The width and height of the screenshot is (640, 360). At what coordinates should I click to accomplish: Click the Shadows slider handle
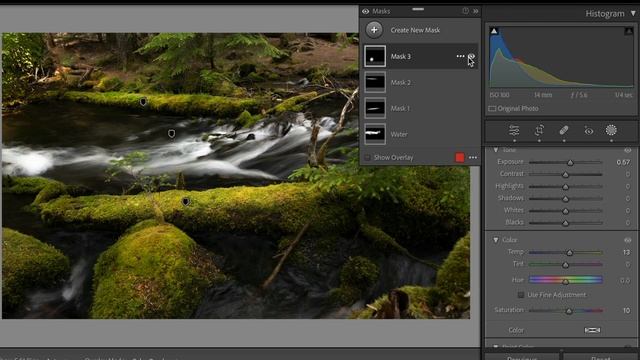pyautogui.click(x=565, y=199)
